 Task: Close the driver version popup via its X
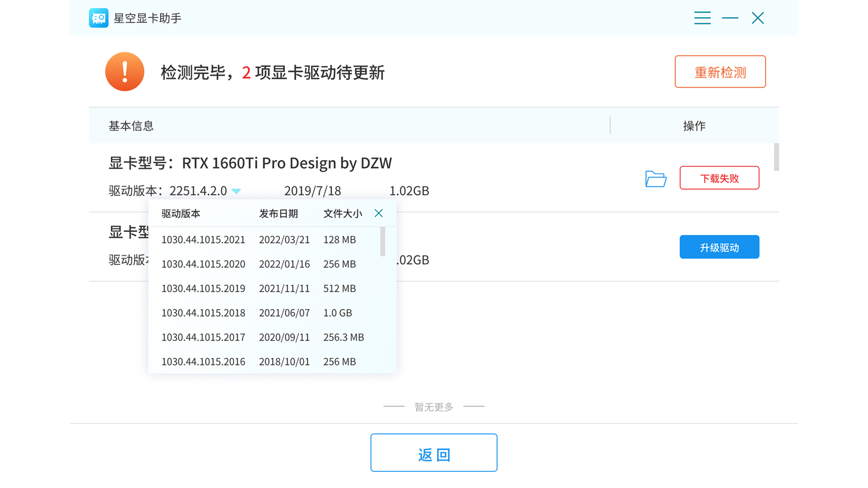[x=378, y=213]
